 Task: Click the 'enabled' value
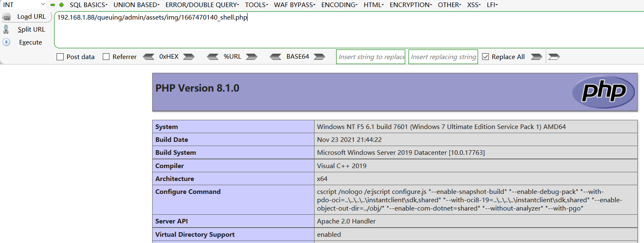(329, 235)
